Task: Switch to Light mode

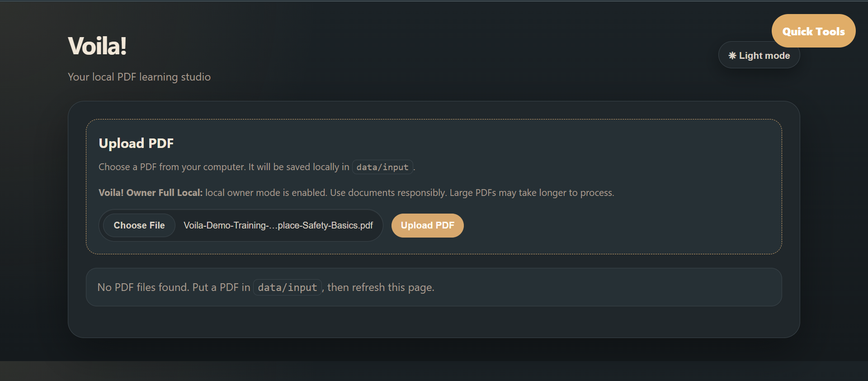Action: point(759,56)
